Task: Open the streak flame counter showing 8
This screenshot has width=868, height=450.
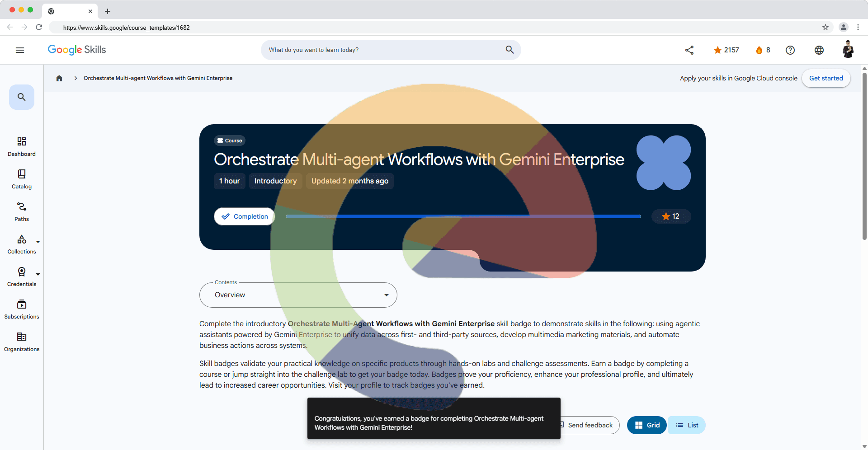Action: coord(763,50)
